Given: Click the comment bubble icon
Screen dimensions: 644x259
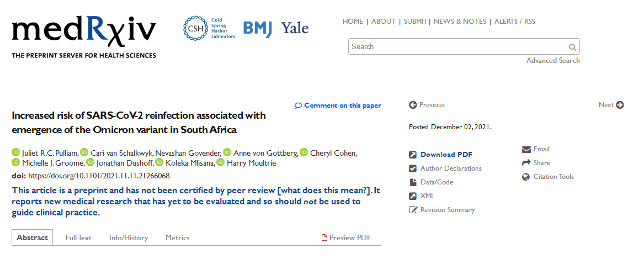Looking at the screenshot, I should (298, 105).
